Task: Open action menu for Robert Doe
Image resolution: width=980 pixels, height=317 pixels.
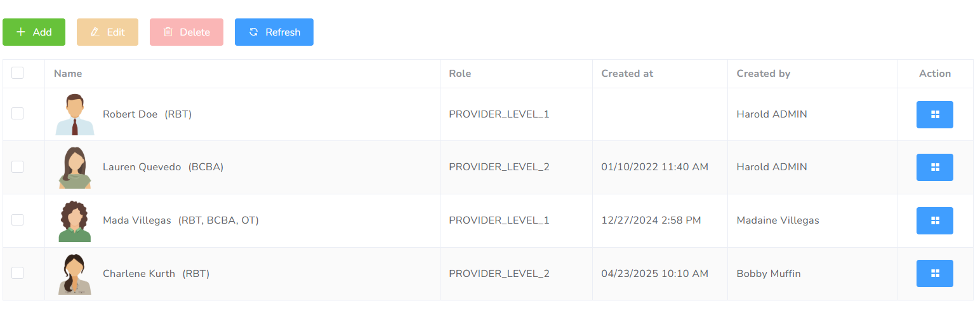Action: pyautogui.click(x=934, y=114)
